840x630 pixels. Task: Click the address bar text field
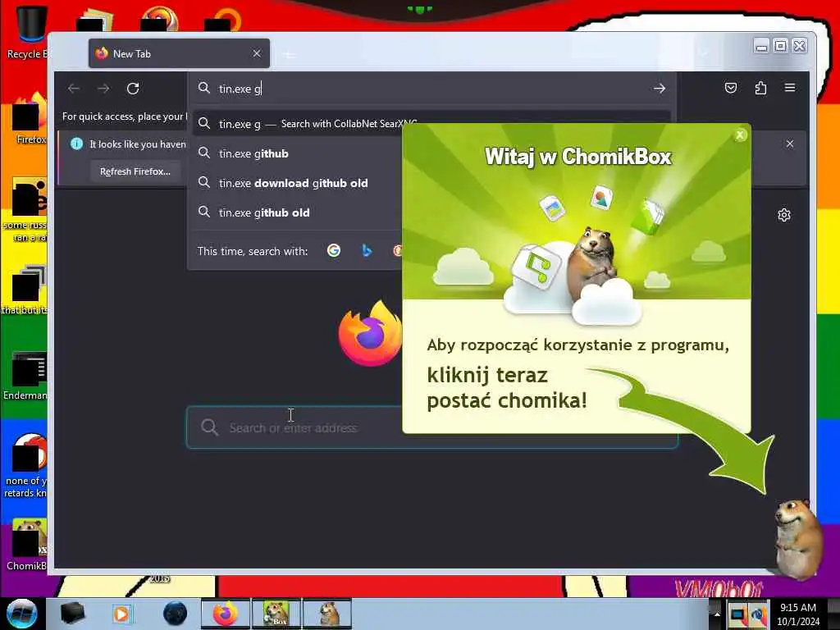click(x=431, y=89)
